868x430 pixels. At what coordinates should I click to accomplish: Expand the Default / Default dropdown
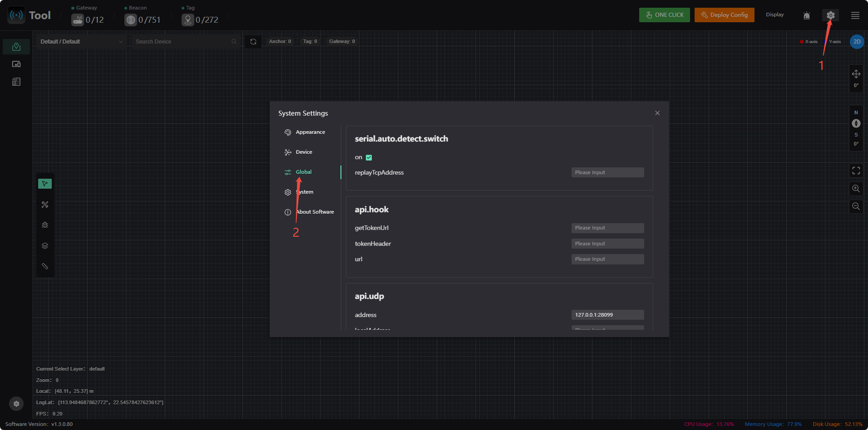click(82, 42)
